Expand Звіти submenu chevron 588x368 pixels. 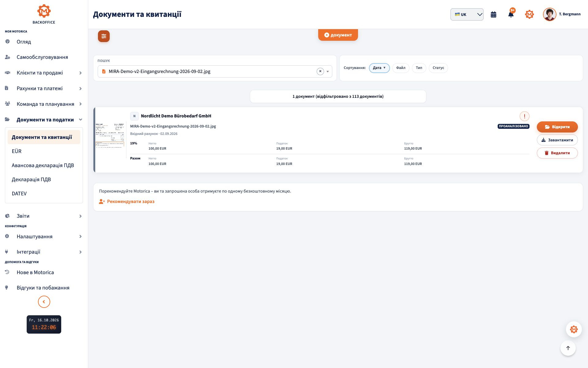[81, 216]
